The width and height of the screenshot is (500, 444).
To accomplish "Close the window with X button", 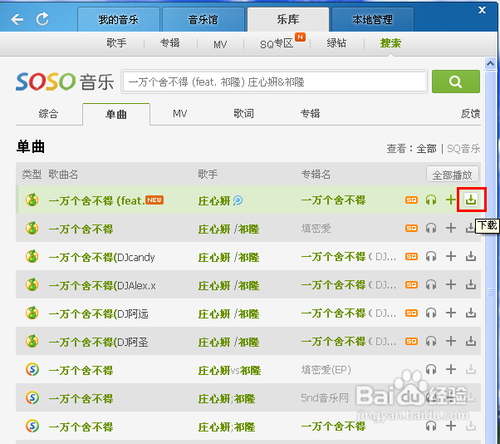I will (x=482, y=10).
